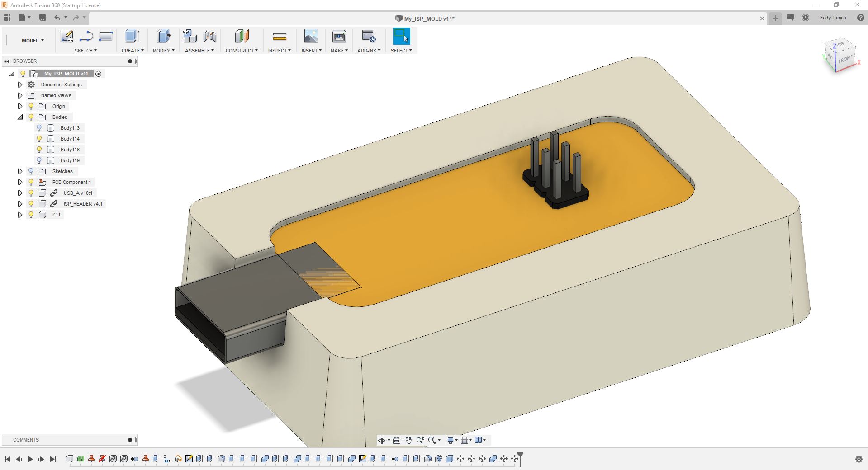Select the Press Pull modify tool
868x470 pixels.
[163, 36]
